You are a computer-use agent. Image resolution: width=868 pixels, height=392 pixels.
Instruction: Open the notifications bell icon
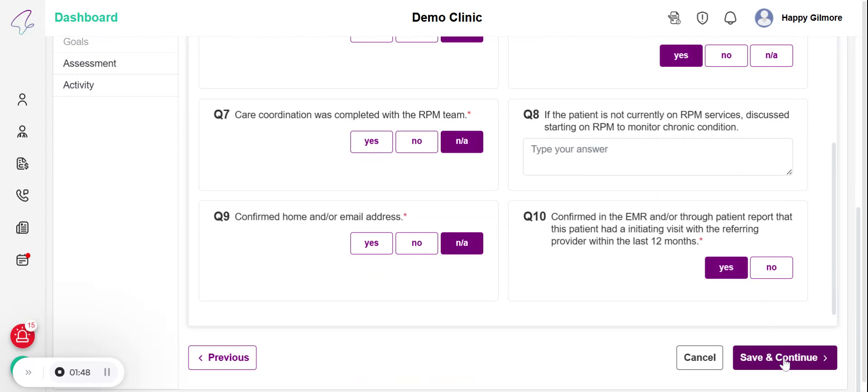click(x=730, y=18)
